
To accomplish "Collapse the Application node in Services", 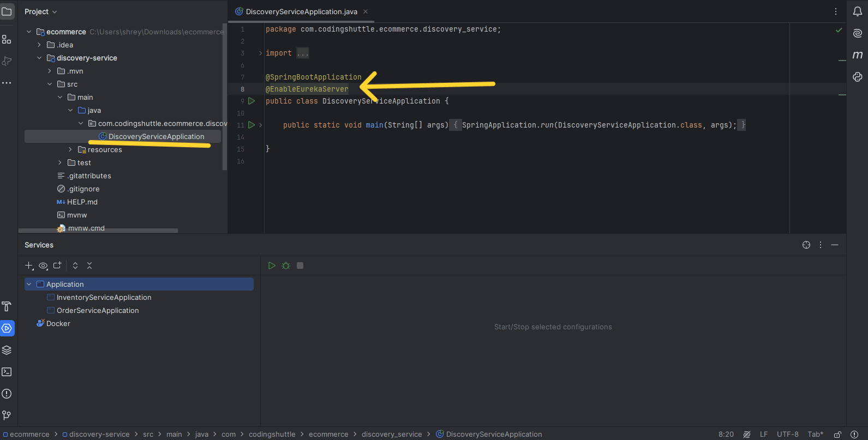I will coord(29,284).
